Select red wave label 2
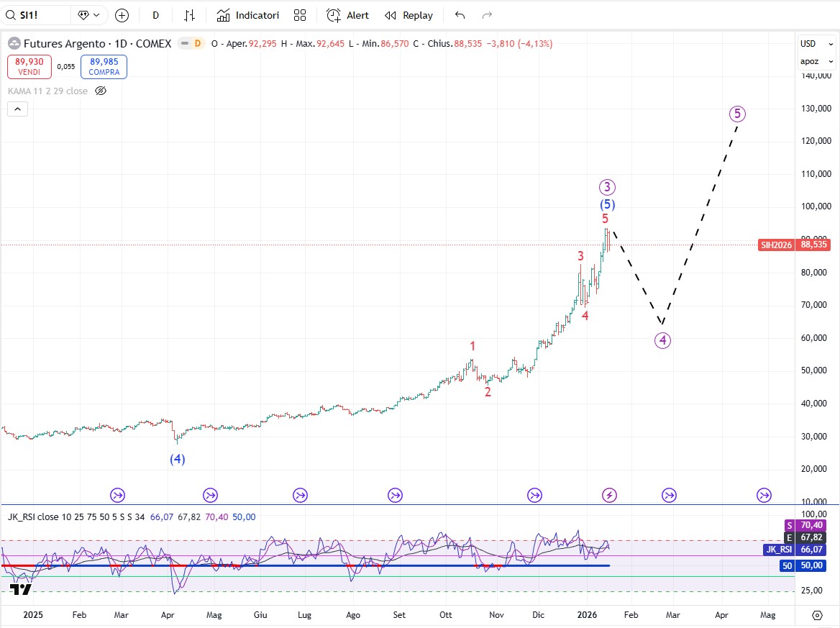 click(488, 392)
